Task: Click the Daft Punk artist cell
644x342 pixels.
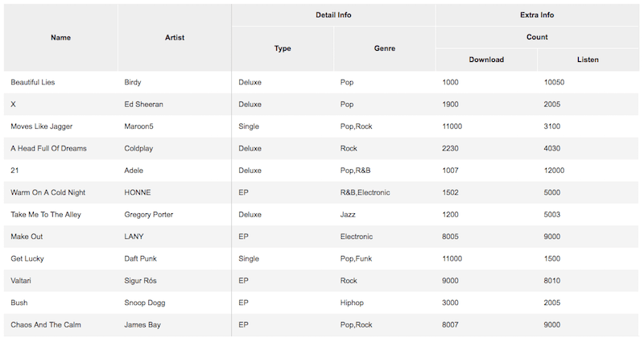Action: point(143,259)
